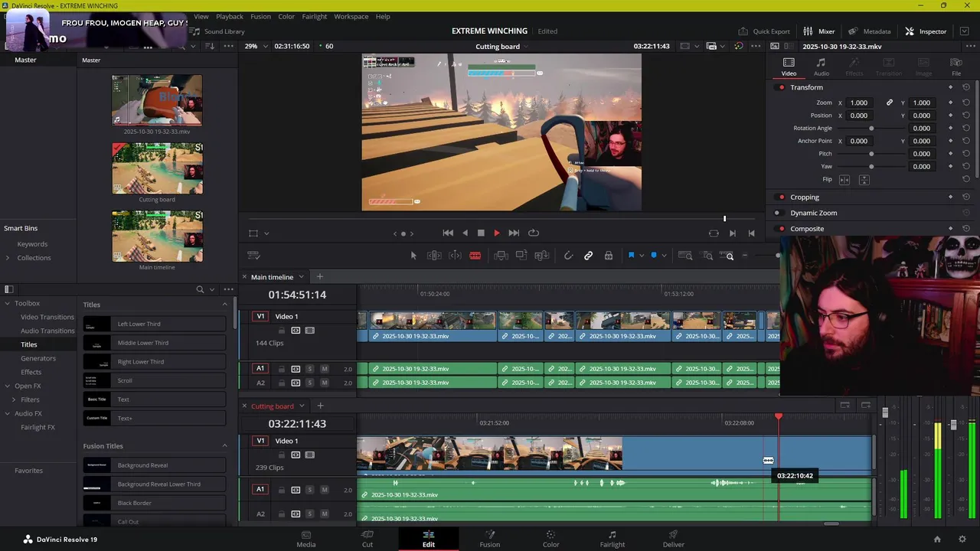Mute A1 track in Main timeline

pyautogui.click(x=325, y=369)
